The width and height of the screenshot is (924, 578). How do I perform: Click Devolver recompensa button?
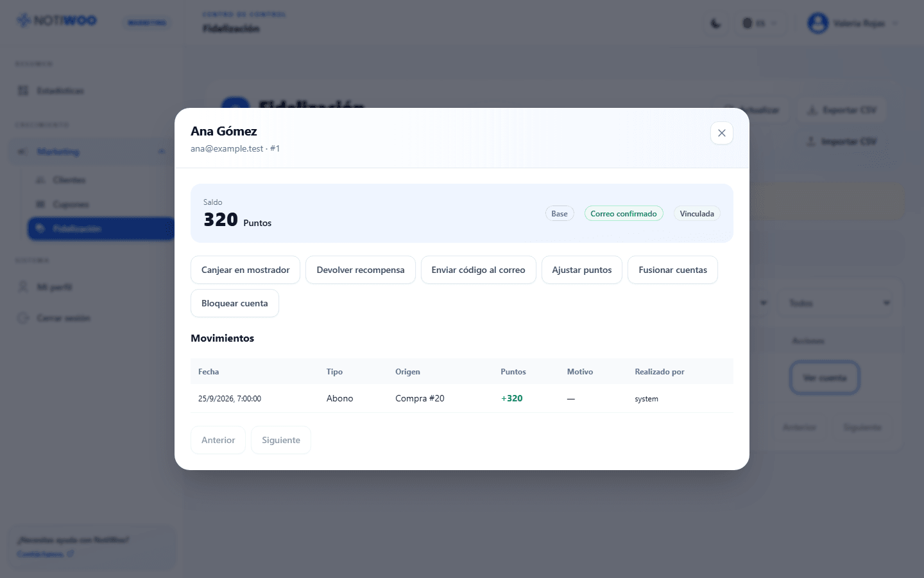point(361,270)
